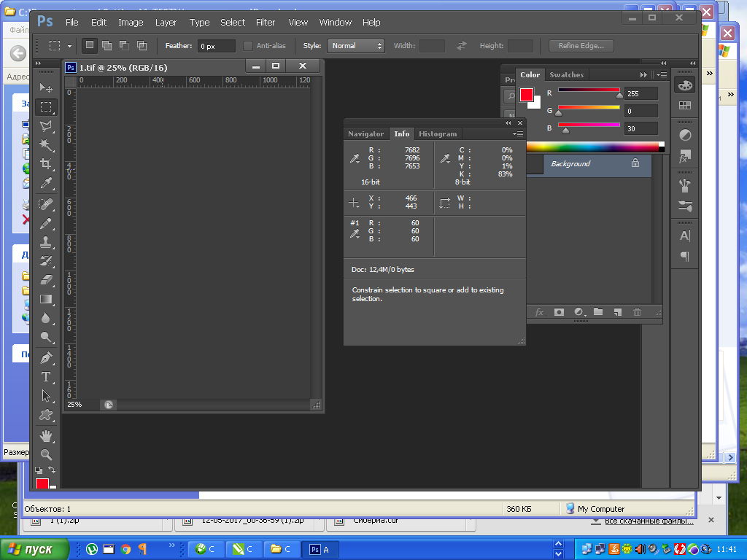
Task: Select the Hand tool
Action: point(46,436)
